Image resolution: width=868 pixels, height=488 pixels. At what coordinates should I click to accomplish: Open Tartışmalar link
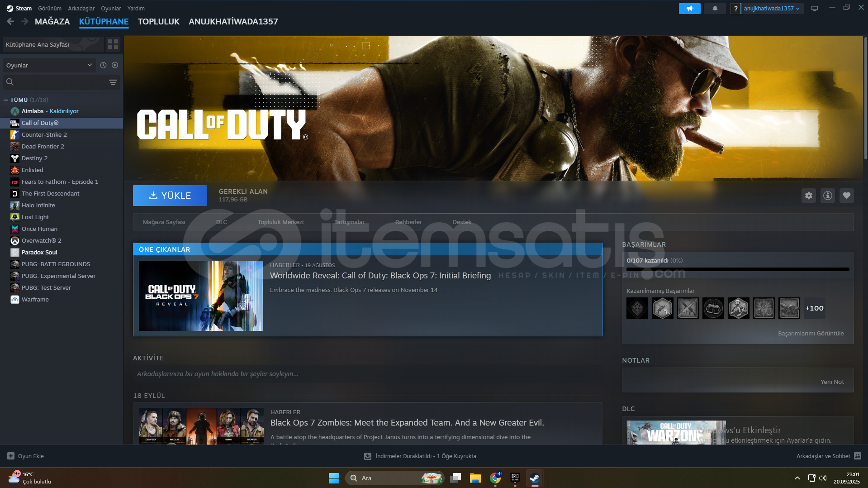click(349, 222)
